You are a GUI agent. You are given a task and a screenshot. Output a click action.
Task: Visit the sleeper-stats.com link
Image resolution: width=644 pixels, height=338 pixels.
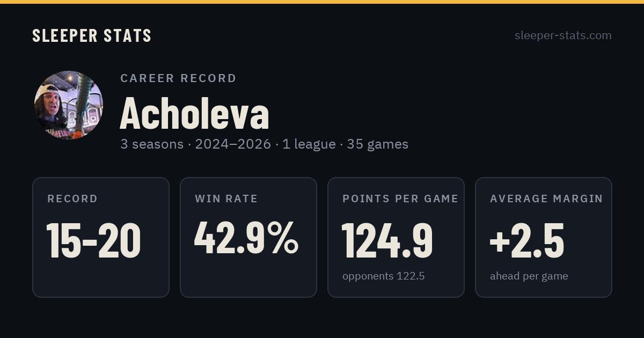(563, 35)
